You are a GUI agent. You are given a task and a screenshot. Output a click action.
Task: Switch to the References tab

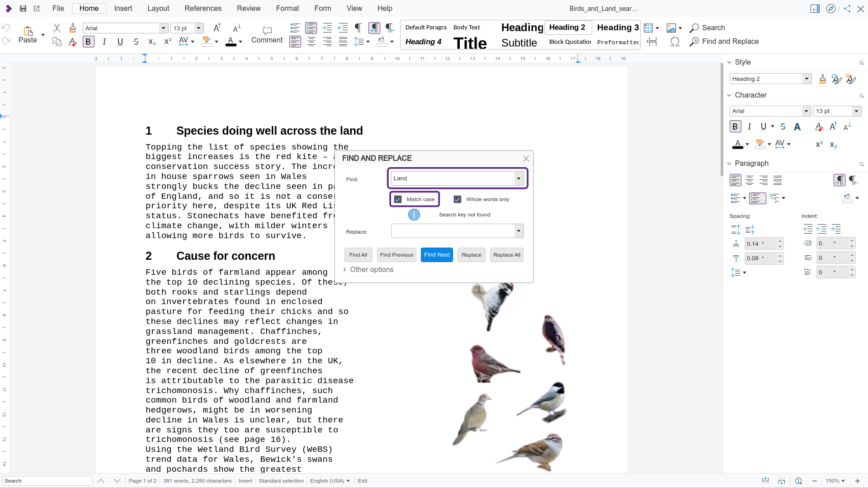click(203, 8)
